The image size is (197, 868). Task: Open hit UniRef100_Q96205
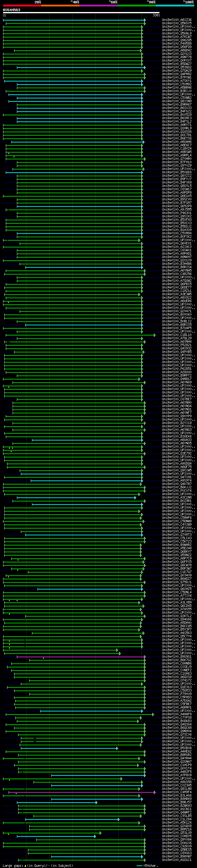[x=177, y=40]
